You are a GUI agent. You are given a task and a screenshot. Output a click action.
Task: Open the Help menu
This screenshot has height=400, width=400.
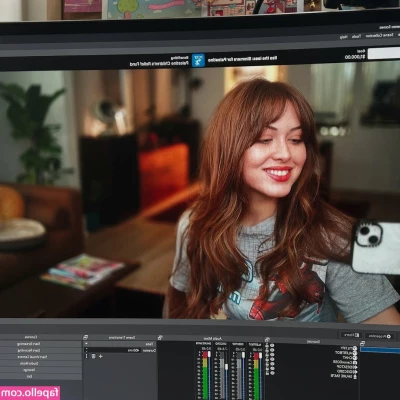click(344, 37)
